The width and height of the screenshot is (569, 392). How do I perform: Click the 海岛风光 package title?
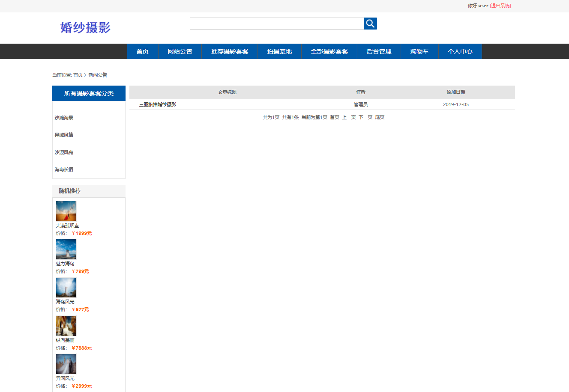point(65,302)
